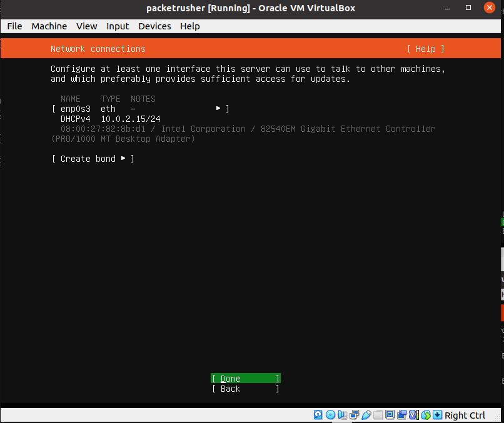Expand the Create bond option
The height and width of the screenshot is (423, 504).
[93, 159]
